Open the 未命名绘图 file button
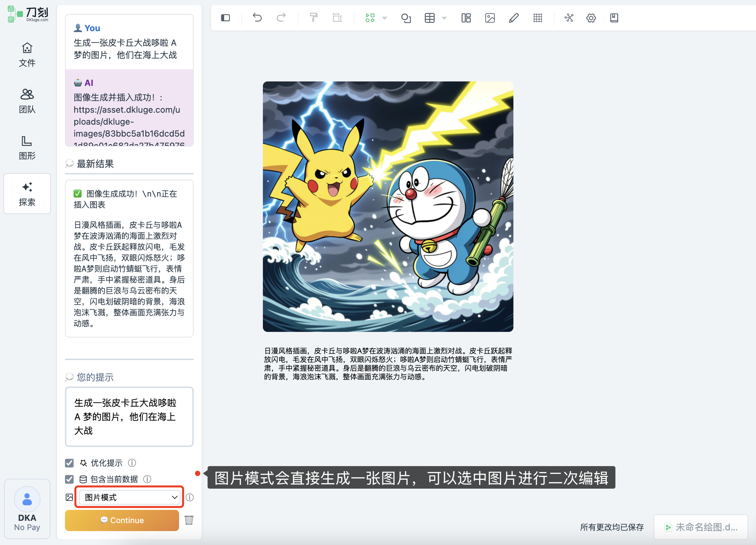Image resolution: width=756 pixels, height=545 pixels. (x=701, y=527)
